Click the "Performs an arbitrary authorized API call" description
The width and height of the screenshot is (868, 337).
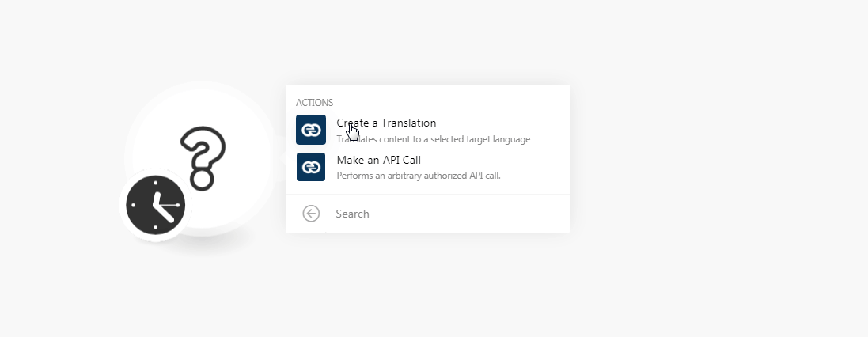419,176
